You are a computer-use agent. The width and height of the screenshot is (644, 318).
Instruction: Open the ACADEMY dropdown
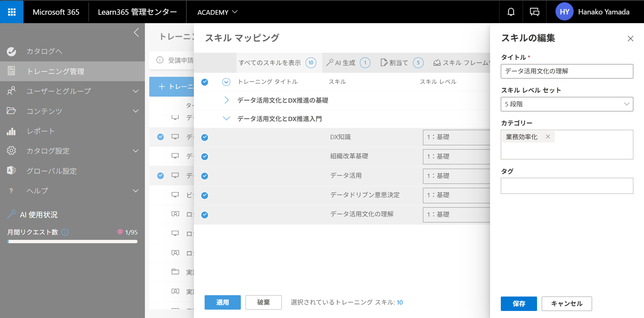217,12
